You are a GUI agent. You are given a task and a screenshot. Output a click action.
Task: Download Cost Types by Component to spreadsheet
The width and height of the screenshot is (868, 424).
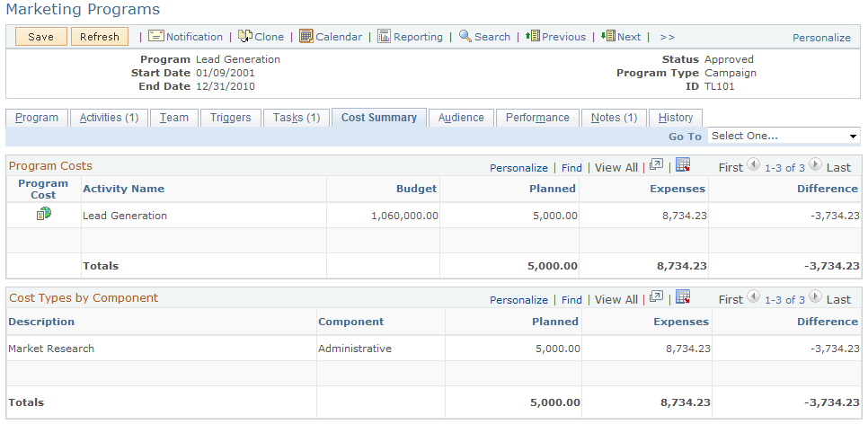click(683, 298)
